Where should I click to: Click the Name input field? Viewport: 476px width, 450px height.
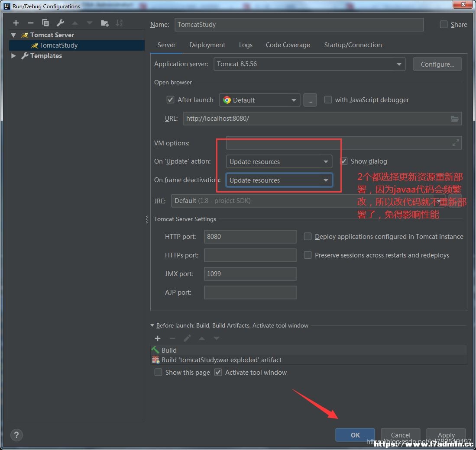click(299, 25)
